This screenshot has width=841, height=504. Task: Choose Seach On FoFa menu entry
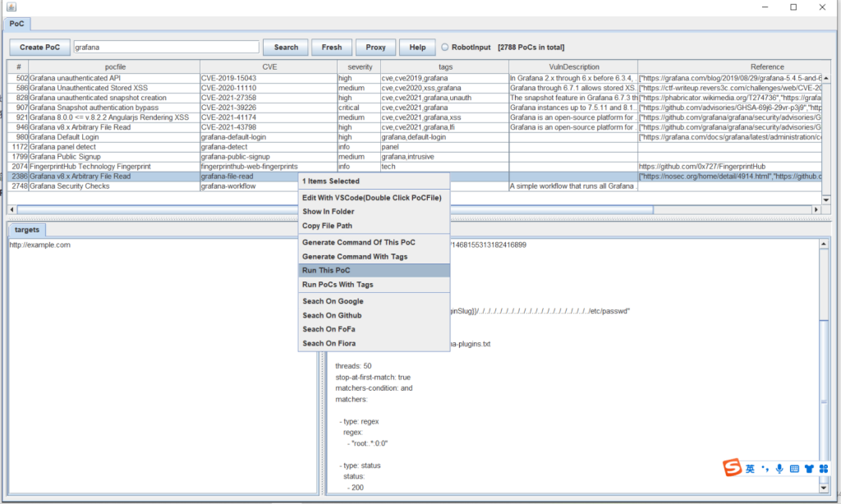(374, 329)
